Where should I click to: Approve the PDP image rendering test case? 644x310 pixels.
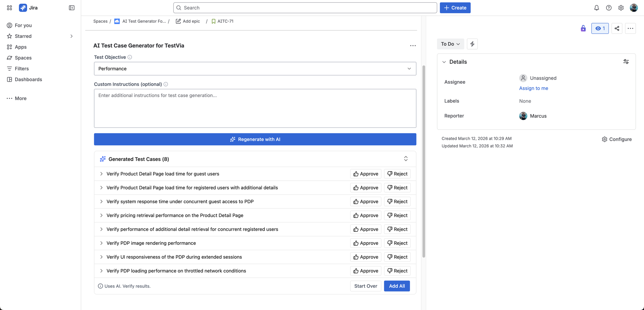click(366, 243)
